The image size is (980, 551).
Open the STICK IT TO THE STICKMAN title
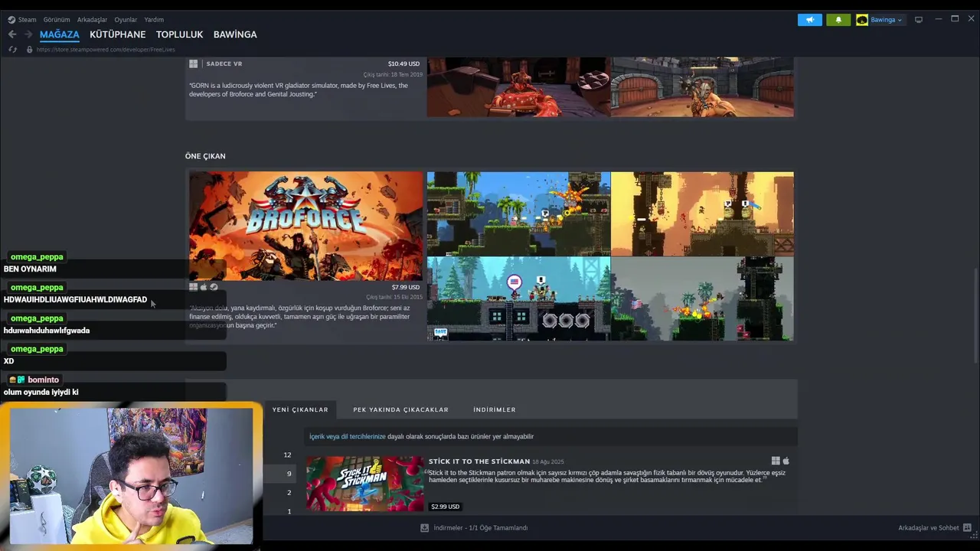point(479,461)
